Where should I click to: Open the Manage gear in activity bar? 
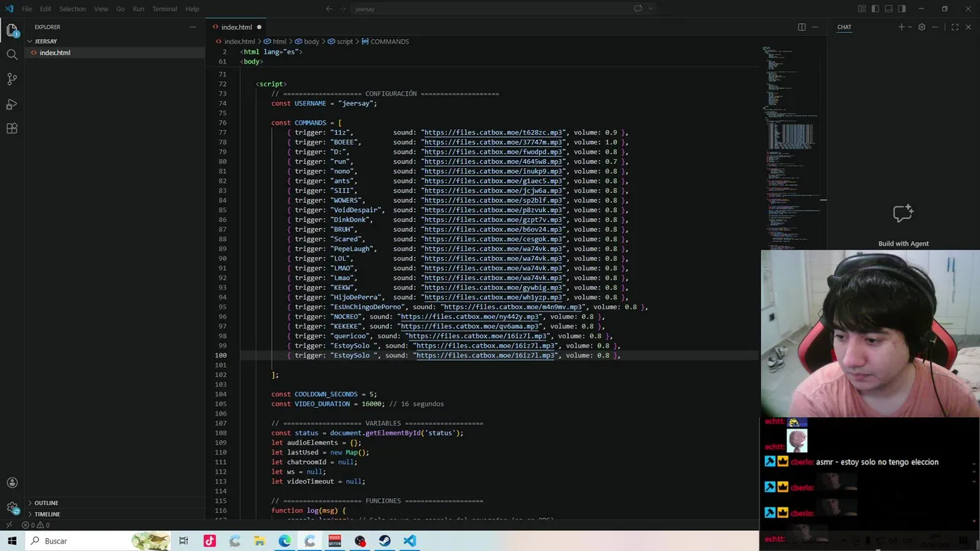[11, 508]
